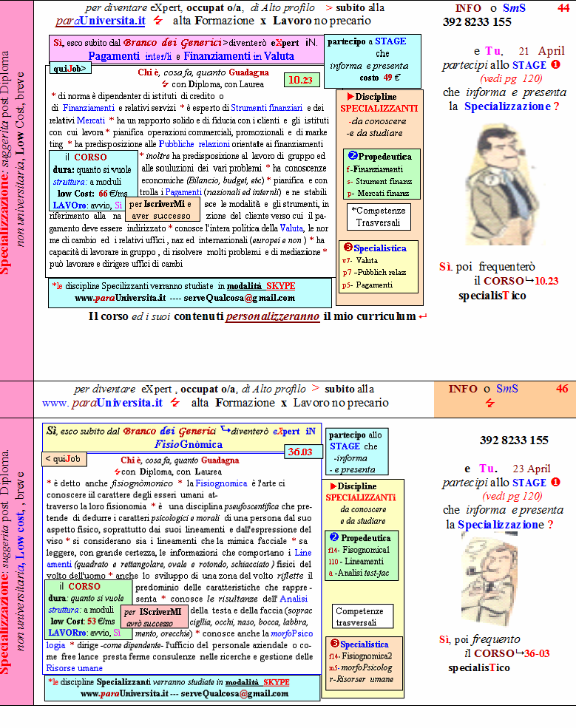Click the phone number '392 8233 155' below INFO 44
This screenshot has height=728, width=576.
tap(477, 22)
